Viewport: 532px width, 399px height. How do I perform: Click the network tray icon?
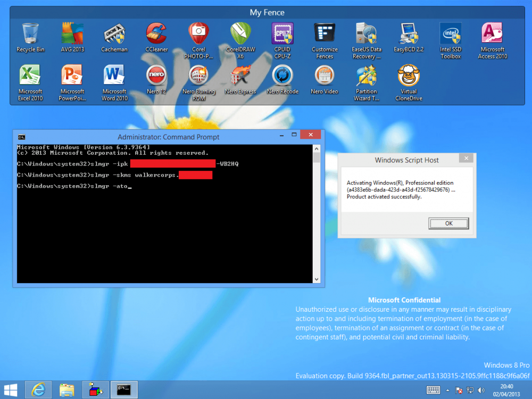pos(470,390)
